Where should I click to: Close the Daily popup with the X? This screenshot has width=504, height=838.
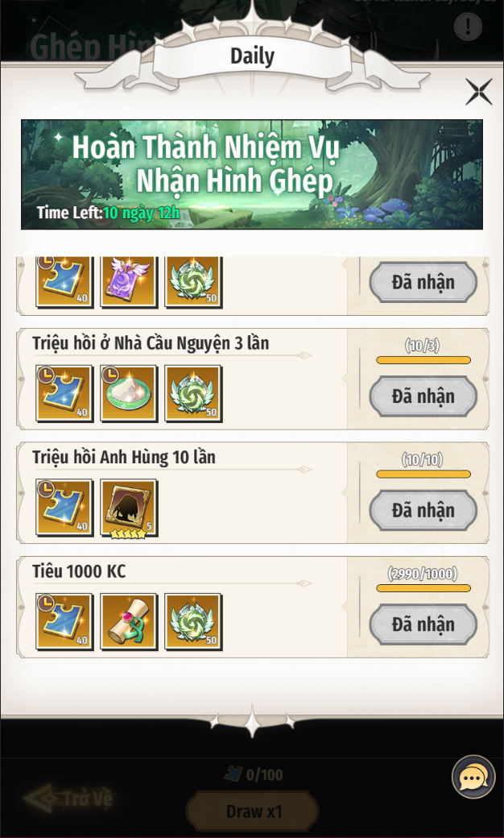click(478, 91)
